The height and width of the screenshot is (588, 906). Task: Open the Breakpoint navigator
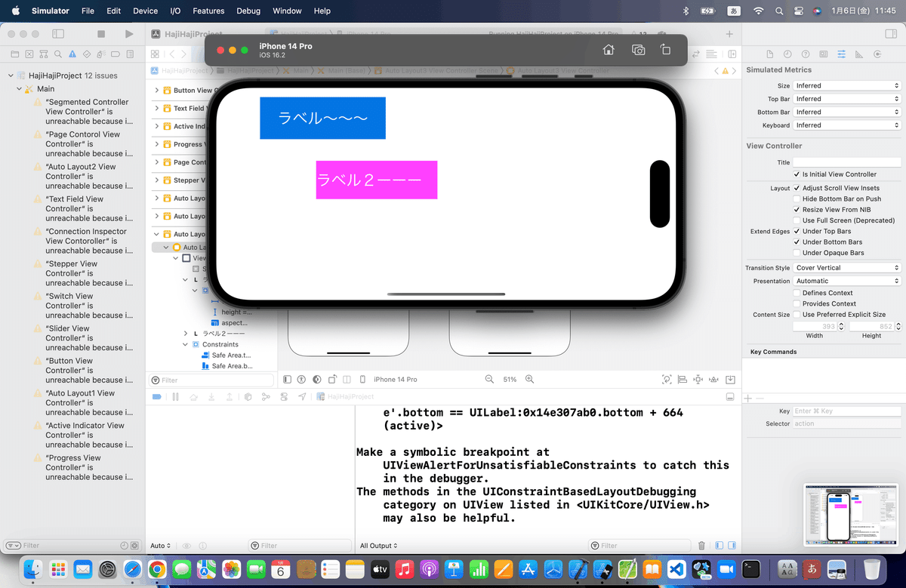tap(116, 54)
